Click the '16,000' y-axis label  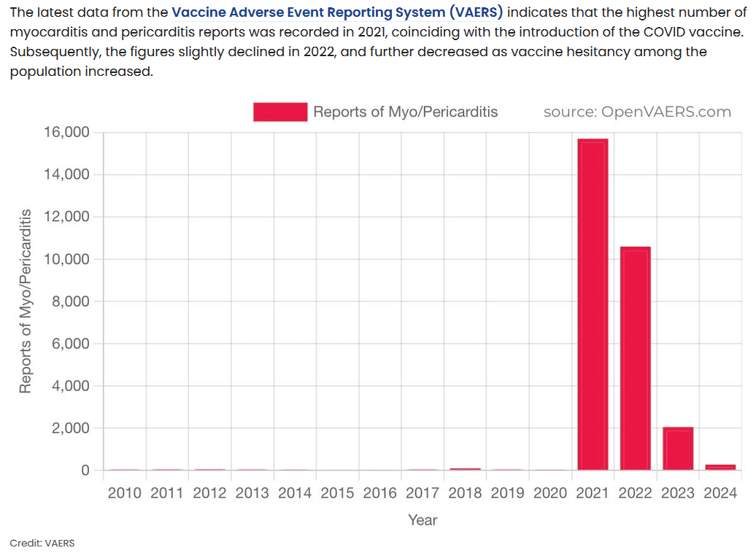click(67, 132)
